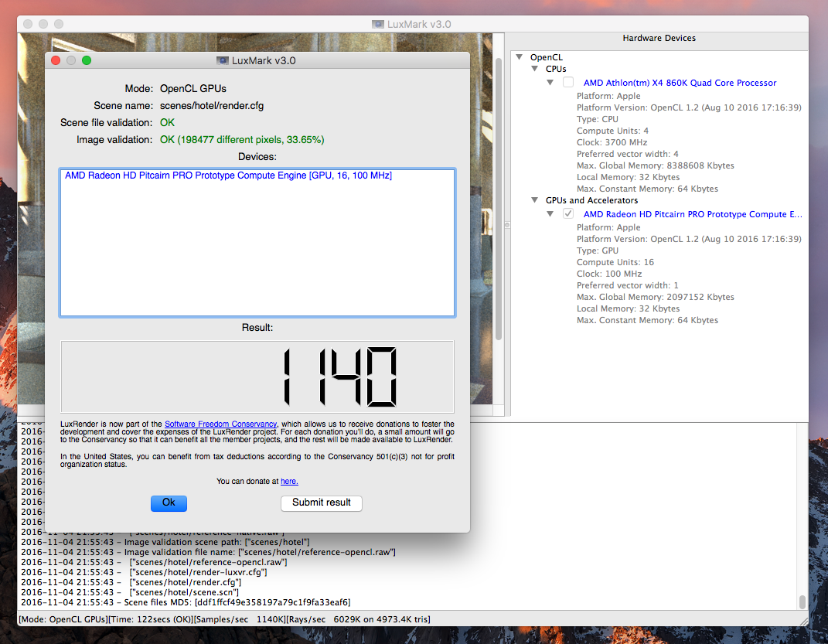Click the Scene files MD5 log line
Image resolution: width=828 pixels, height=644 pixels.
[x=186, y=602]
